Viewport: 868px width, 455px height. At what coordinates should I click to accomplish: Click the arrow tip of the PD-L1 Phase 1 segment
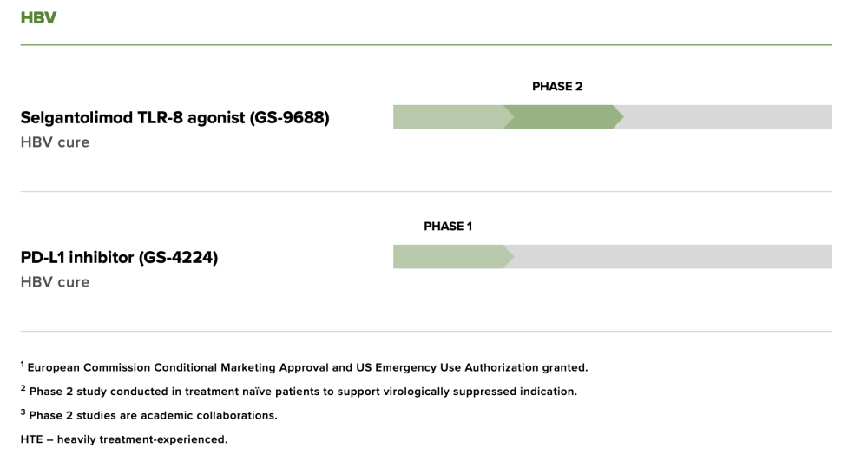click(x=509, y=257)
